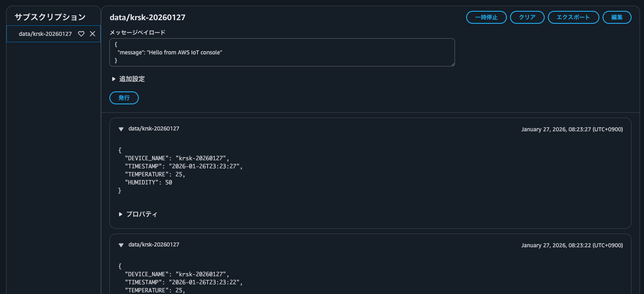Click inside the message payload text box
Image resolution: width=644 pixels, height=294 pixels.
(x=282, y=52)
